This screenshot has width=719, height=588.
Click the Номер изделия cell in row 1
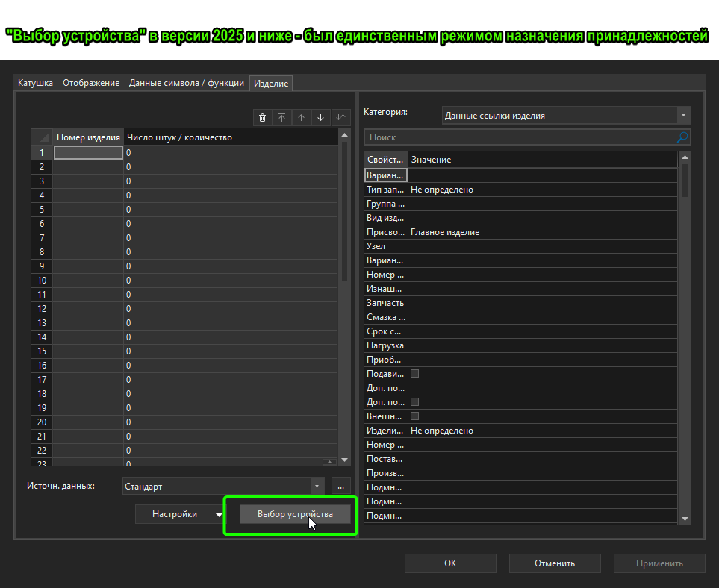pos(89,153)
